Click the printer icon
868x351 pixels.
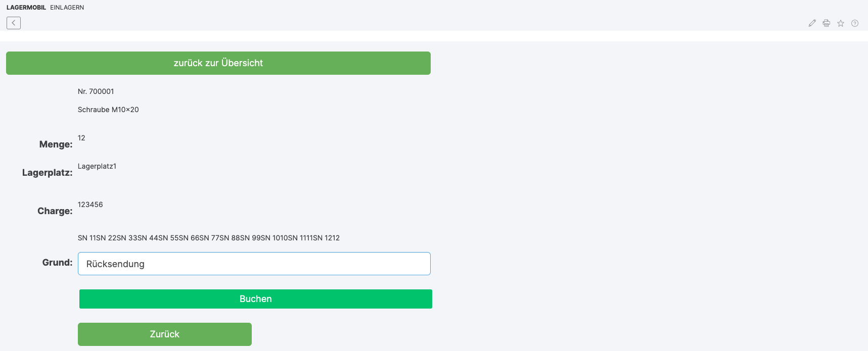pos(826,23)
